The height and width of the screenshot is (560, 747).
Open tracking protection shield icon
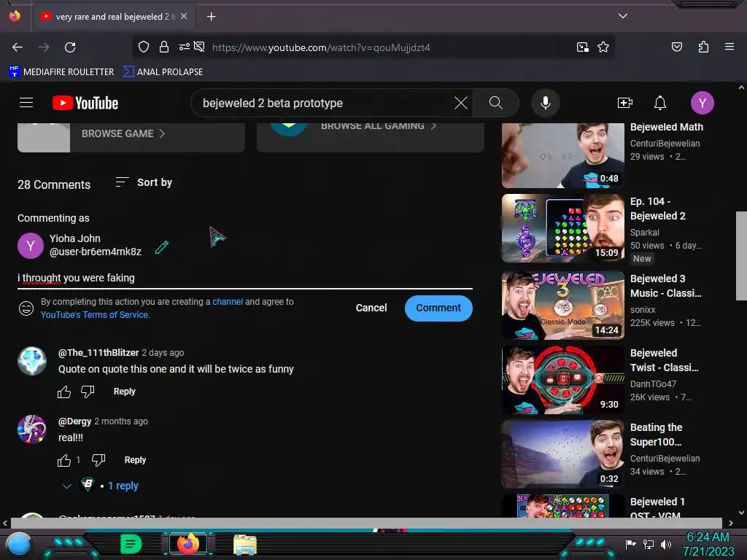point(144,47)
